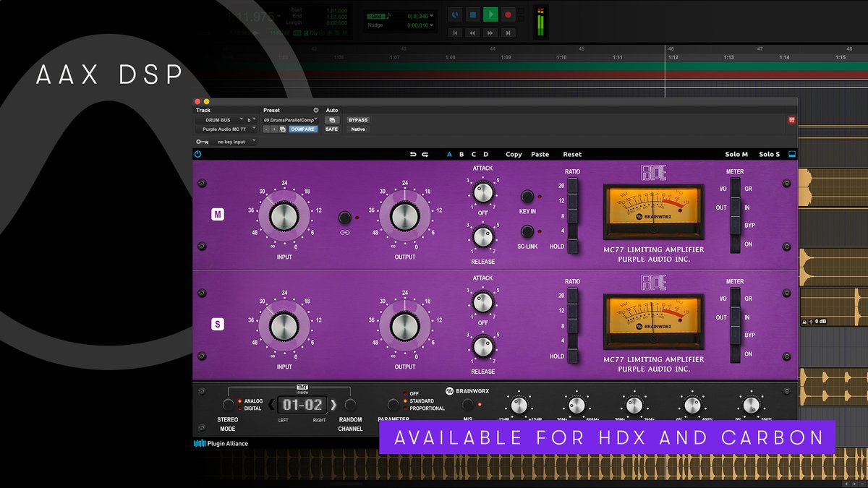Click the Pro Tools play button
The width and height of the screenshot is (868, 488).
click(490, 14)
